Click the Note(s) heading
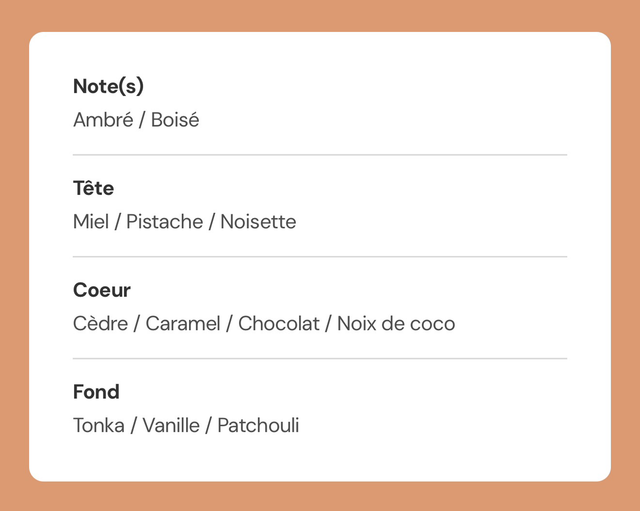The image size is (640, 511). coord(109,87)
